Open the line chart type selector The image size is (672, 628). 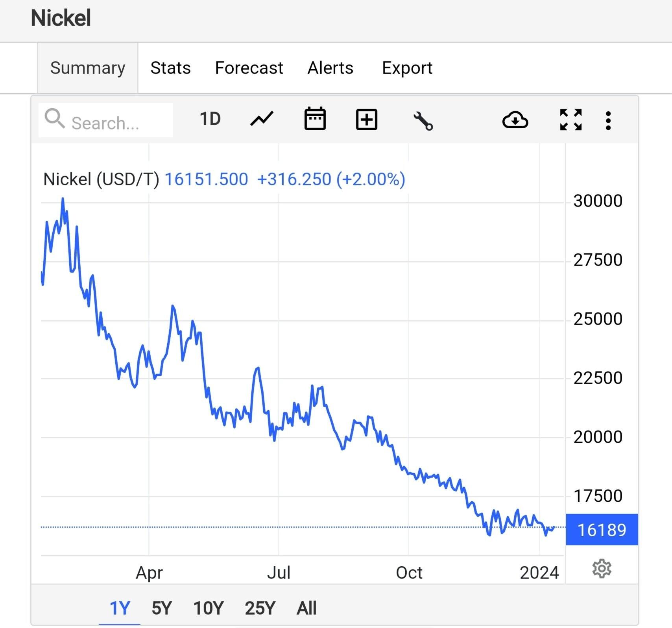click(x=262, y=119)
